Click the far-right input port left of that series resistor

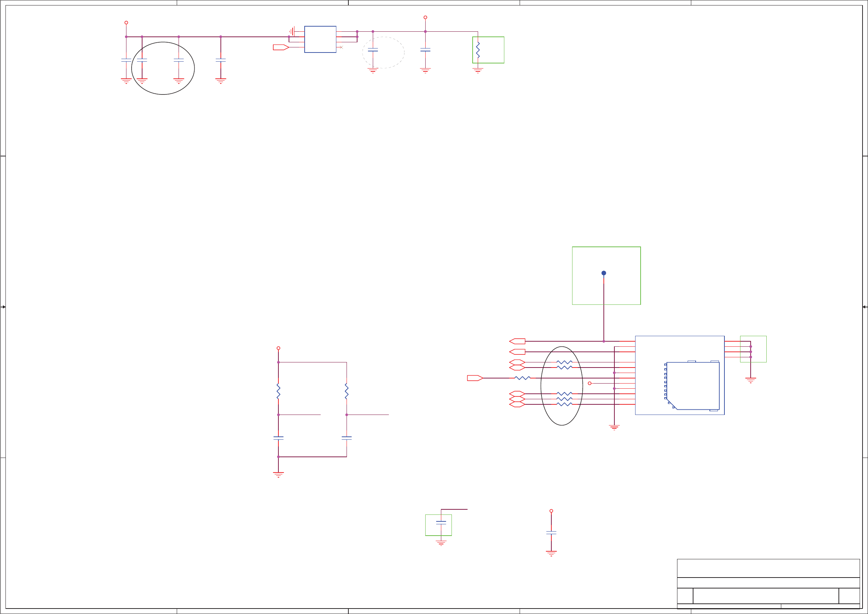point(475,378)
